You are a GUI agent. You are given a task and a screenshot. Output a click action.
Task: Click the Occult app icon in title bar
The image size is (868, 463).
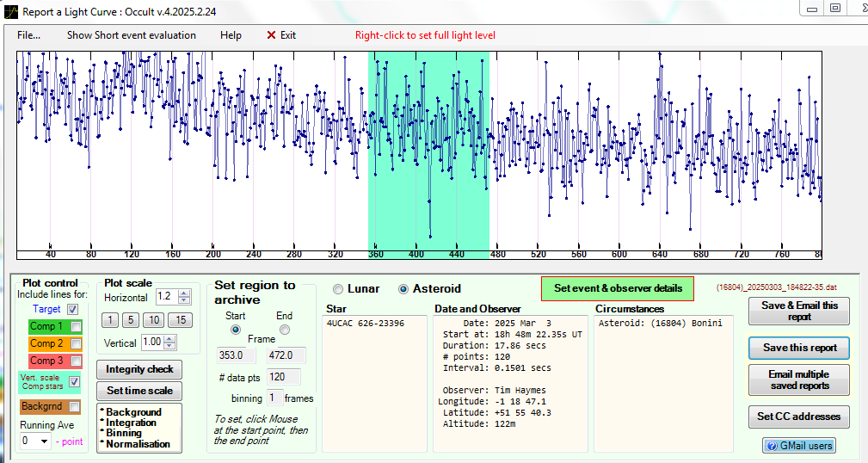tap(10, 10)
